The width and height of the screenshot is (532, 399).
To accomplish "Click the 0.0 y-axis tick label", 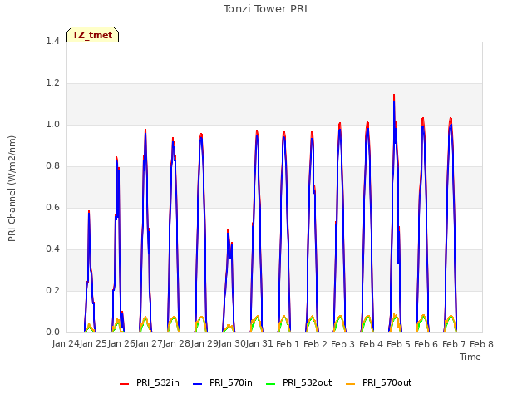I will 52,332.
